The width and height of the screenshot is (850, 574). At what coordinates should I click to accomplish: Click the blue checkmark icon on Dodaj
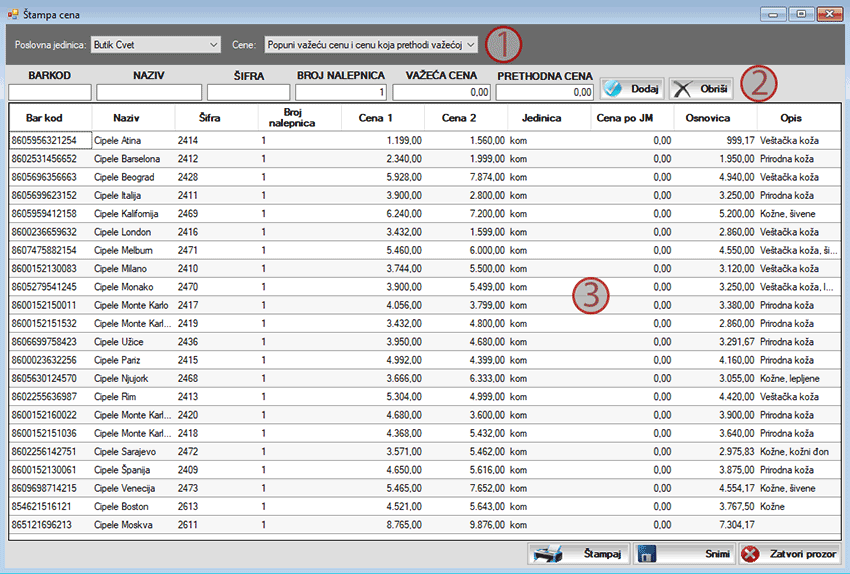click(613, 88)
